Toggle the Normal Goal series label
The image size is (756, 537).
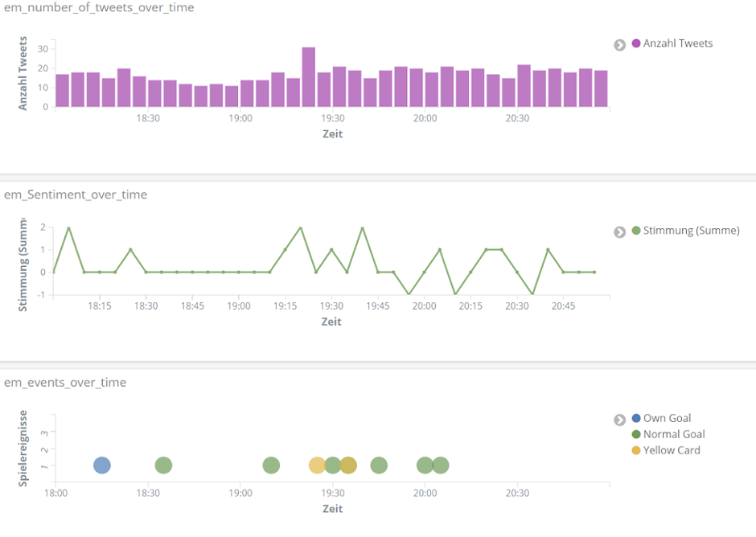point(674,434)
